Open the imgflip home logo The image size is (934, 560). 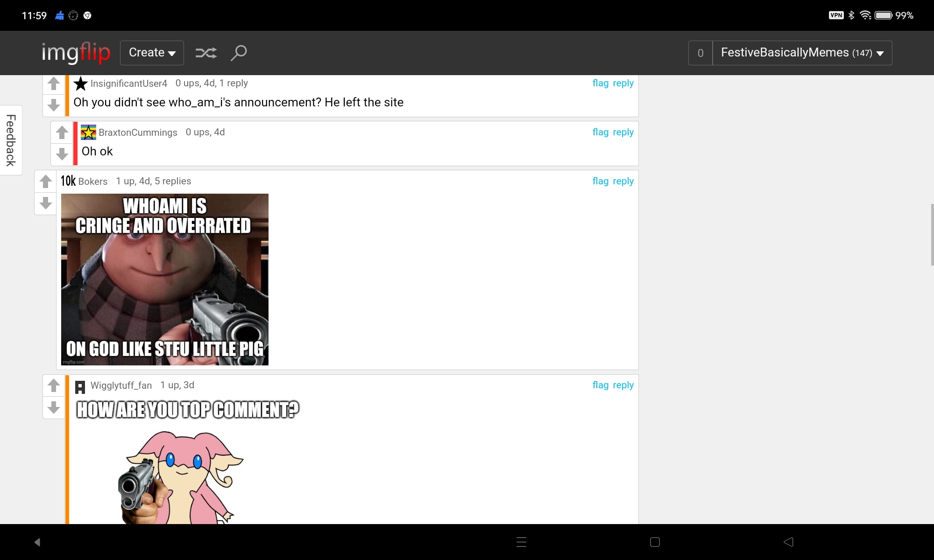pos(76,53)
